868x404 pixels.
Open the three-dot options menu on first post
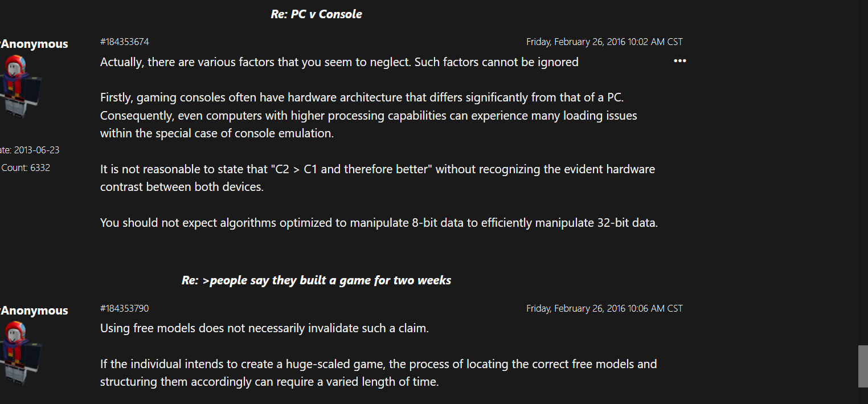(679, 61)
